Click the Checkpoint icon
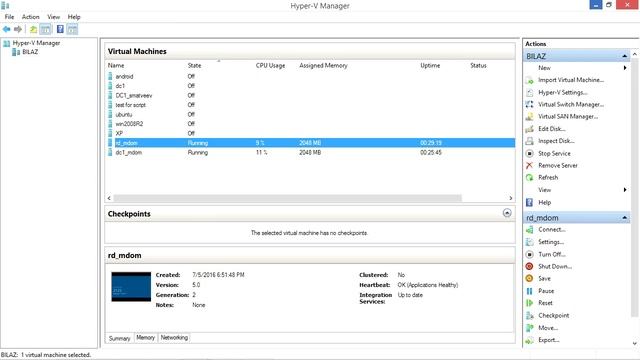Image resolution: width=640 pixels, height=360 pixels. [x=529, y=316]
